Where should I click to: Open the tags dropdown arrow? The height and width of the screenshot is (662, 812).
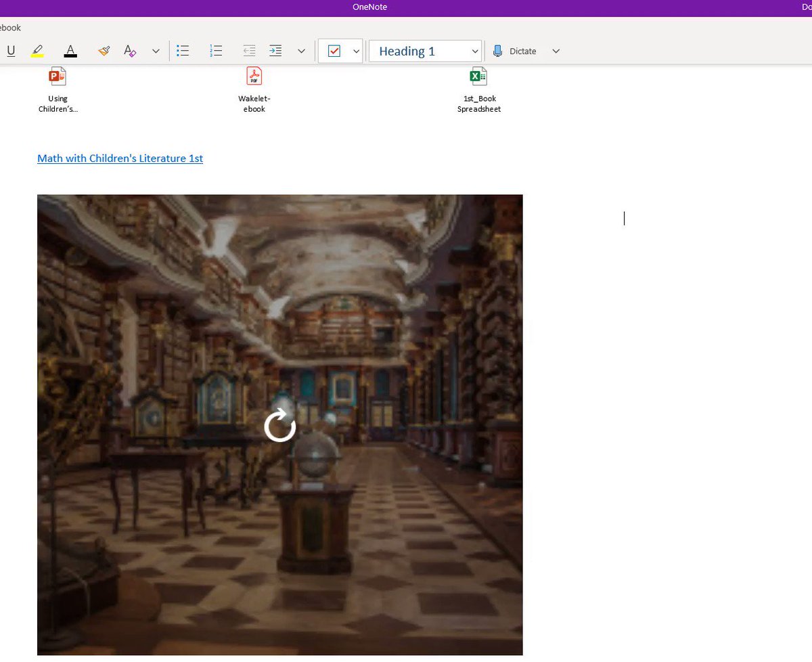(356, 51)
